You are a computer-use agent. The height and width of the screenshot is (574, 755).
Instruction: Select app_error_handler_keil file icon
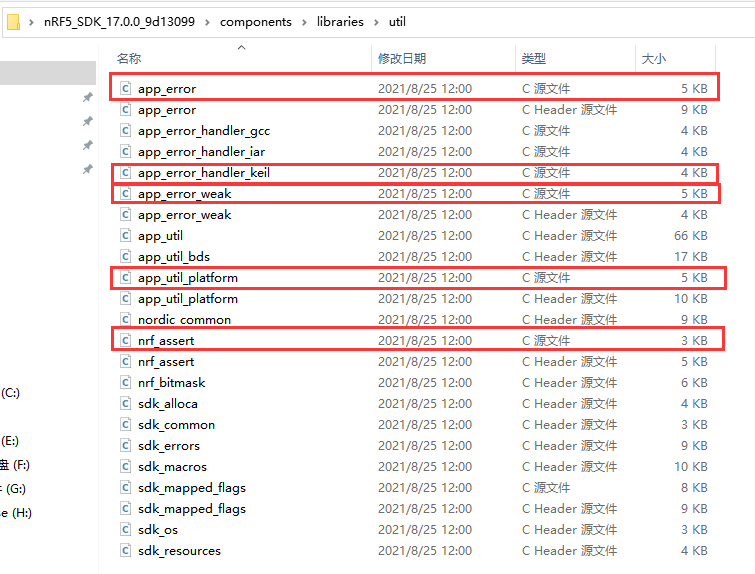click(125, 172)
